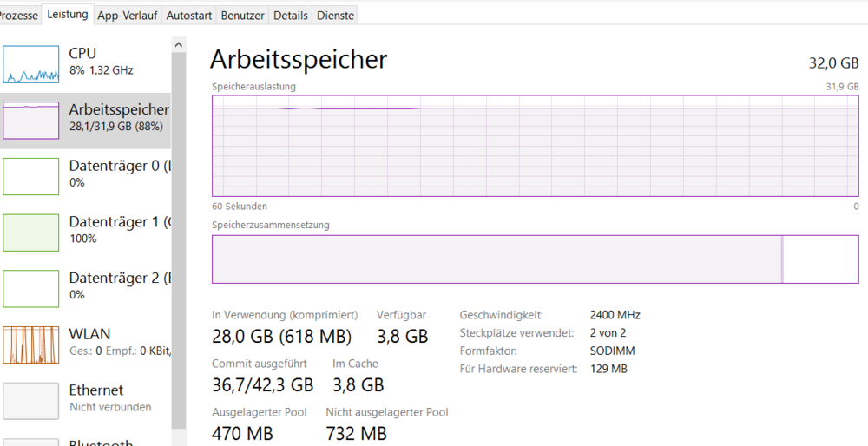Show the Dienste tab
The height and width of the screenshot is (446, 868).
335,16
